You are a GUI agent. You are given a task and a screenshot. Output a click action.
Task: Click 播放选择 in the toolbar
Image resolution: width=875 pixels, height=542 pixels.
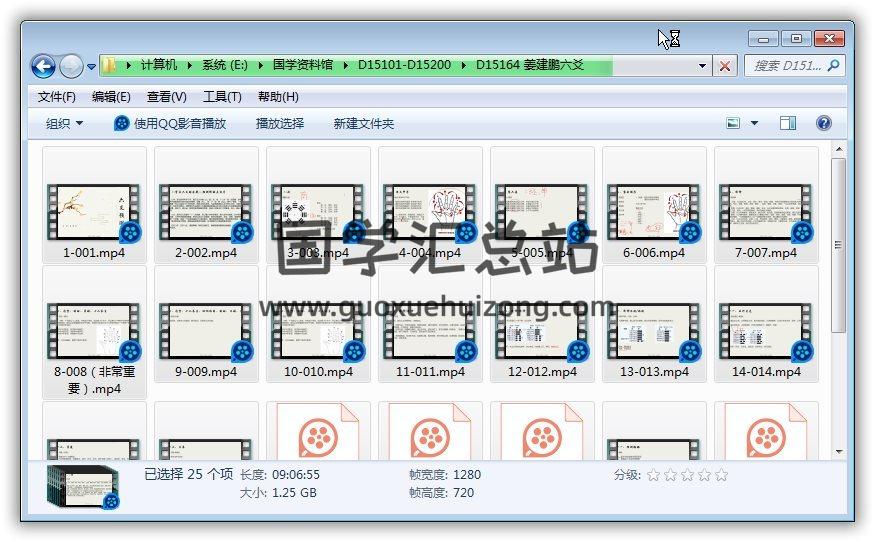[280, 123]
